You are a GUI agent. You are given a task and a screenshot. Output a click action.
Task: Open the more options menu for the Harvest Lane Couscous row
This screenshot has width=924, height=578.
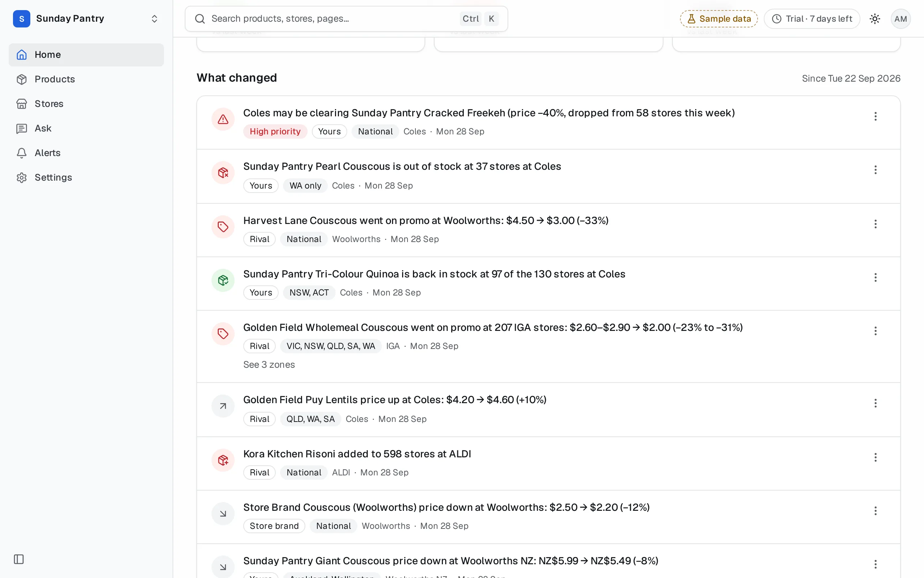click(876, 224)
